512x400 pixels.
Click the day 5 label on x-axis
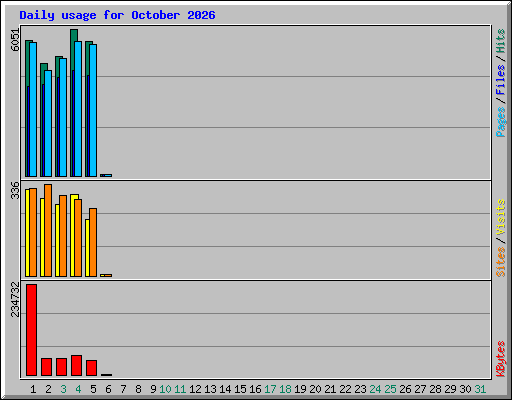tap(93, 389)
